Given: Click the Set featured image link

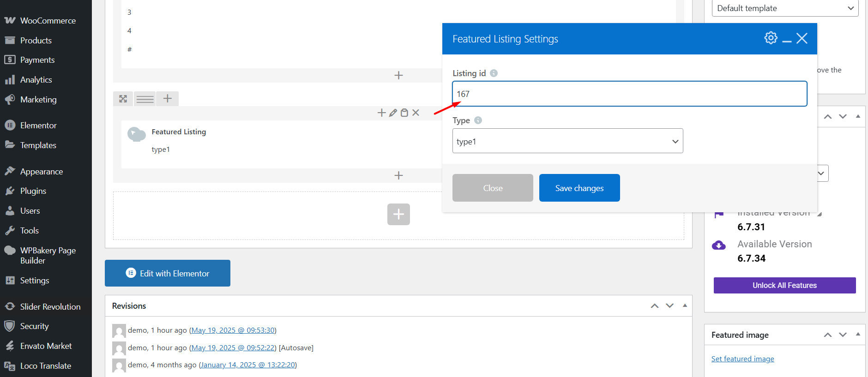Looking at the screenshot, I should tap(742, 359).
